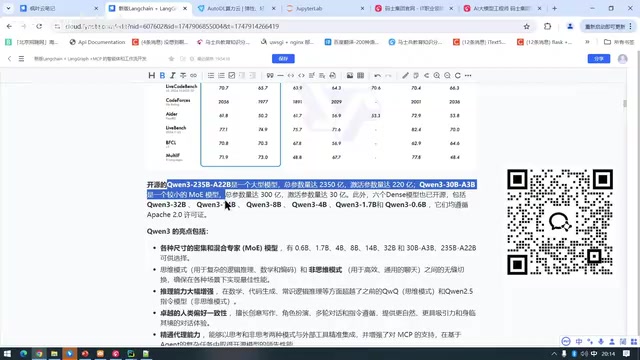Bookmark this page with the address bar star
640x360 pixels.
point(527,26)
